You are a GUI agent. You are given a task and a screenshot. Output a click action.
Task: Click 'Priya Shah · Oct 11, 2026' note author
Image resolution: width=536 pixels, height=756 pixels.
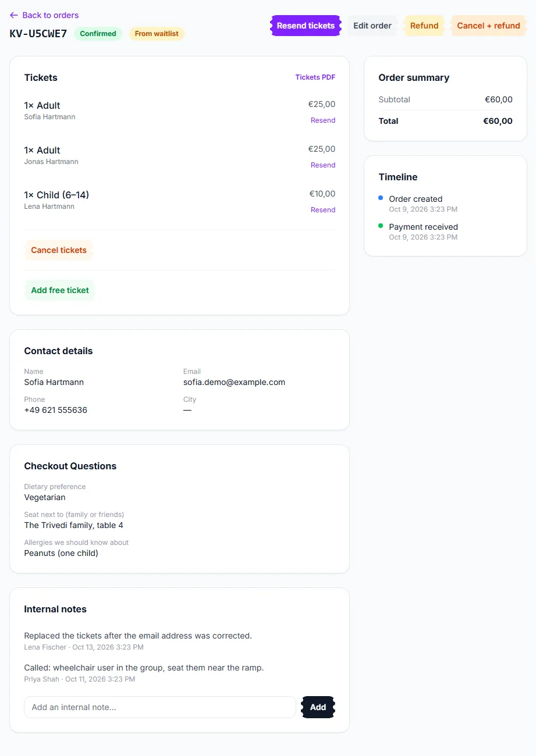80,679
